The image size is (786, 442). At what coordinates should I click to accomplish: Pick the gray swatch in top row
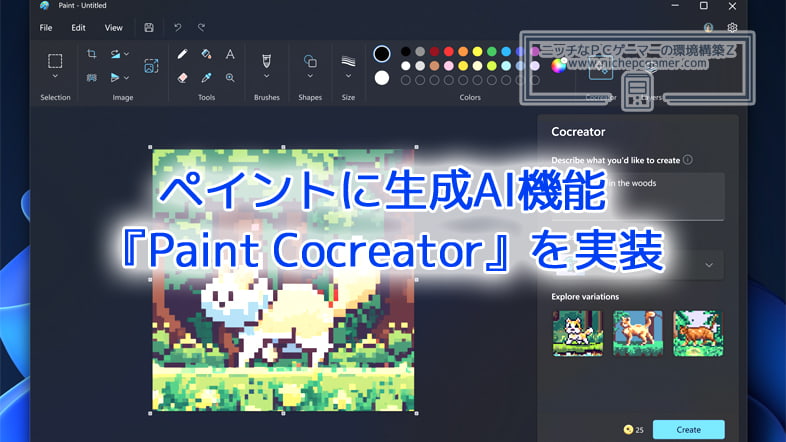pyautogui.click(x=420, y=51)
